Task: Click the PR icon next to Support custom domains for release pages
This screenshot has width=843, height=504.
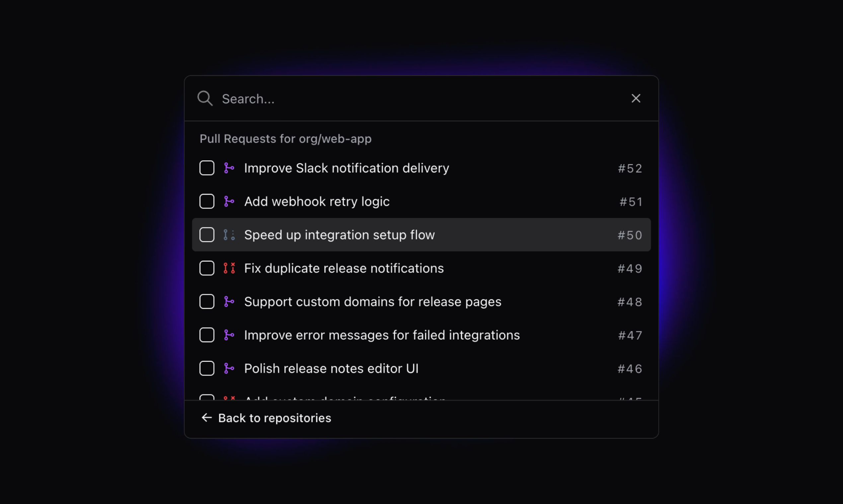Action: point(229,301)
